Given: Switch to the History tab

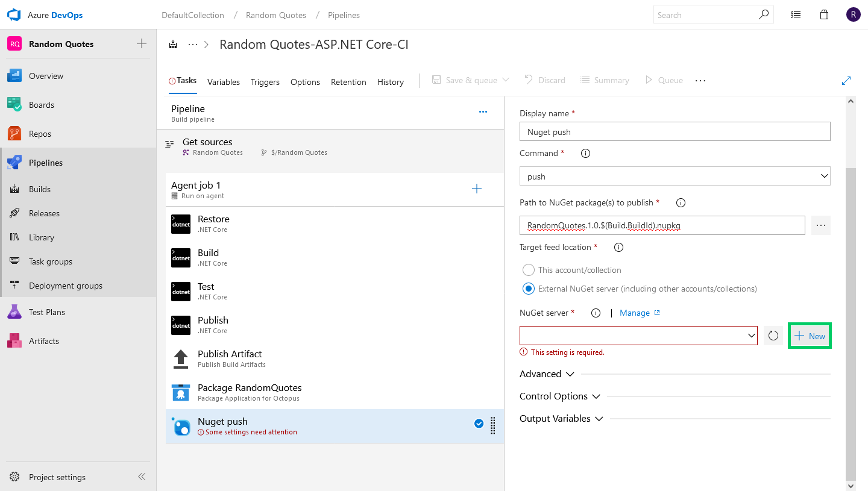Looking at the screenshot, I should pos(391,82).
